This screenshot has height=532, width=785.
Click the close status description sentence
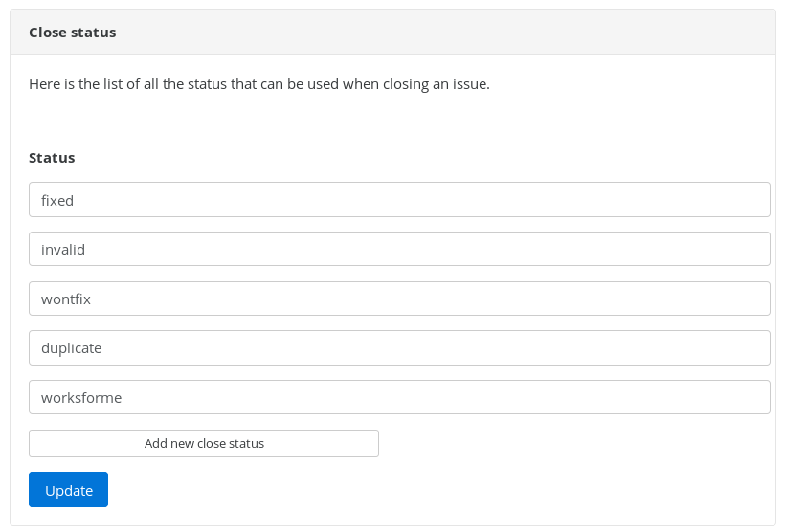coord(259,84)
